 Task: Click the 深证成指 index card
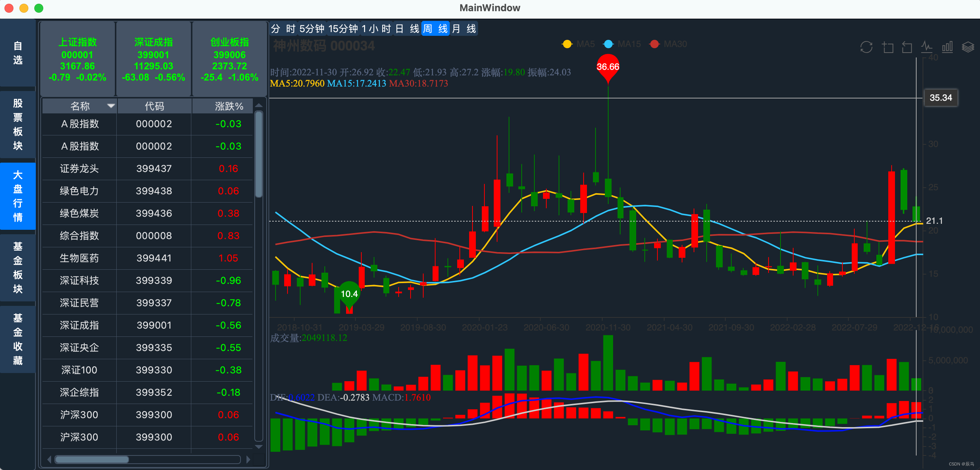point(154,59)
